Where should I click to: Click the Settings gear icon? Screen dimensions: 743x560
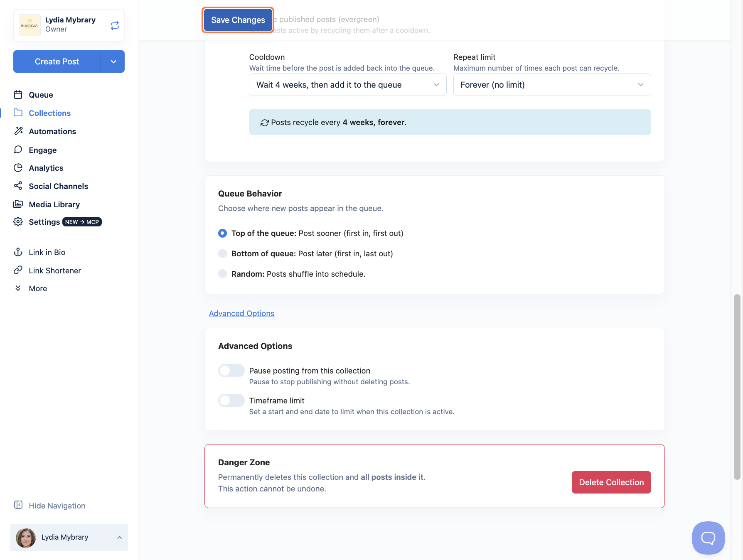pyautogui.click(x=18, y=222)
